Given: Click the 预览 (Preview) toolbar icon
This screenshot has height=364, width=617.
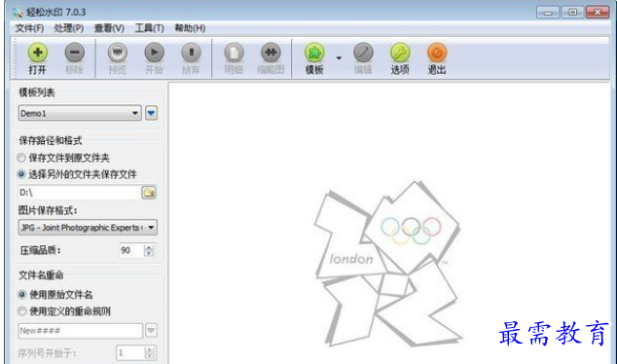Looking at the screenshot, I should [117, 53].
